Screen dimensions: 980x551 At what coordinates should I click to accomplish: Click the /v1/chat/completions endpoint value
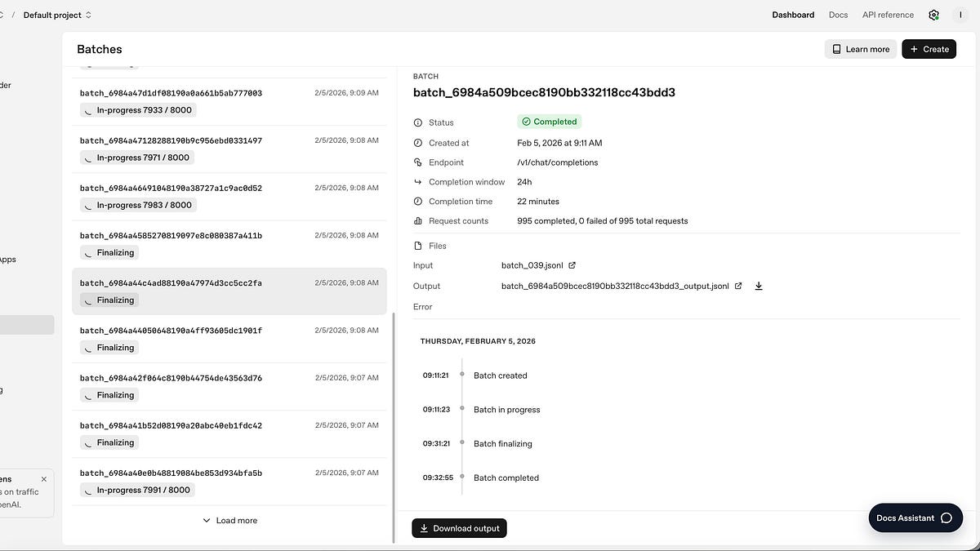(557, 162)
